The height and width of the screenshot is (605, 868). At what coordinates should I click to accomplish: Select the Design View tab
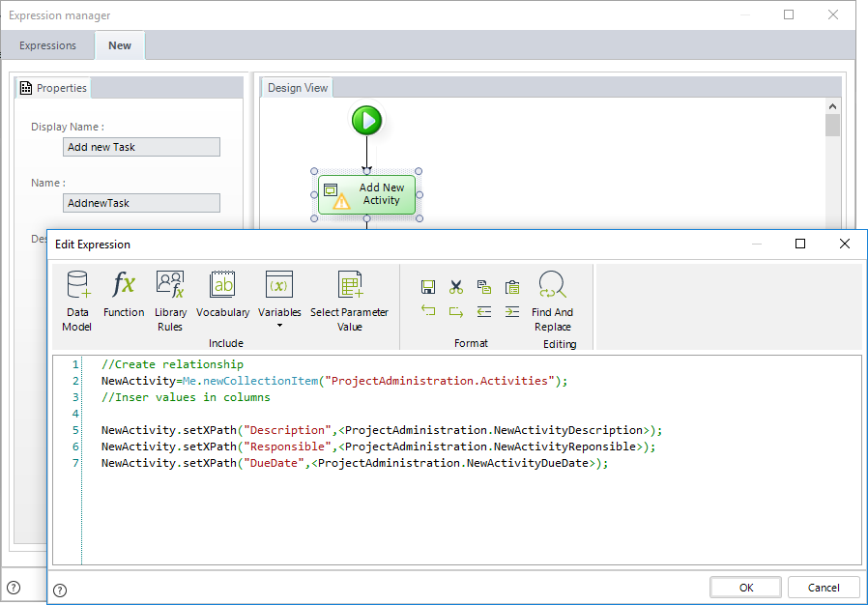[298, 88]
